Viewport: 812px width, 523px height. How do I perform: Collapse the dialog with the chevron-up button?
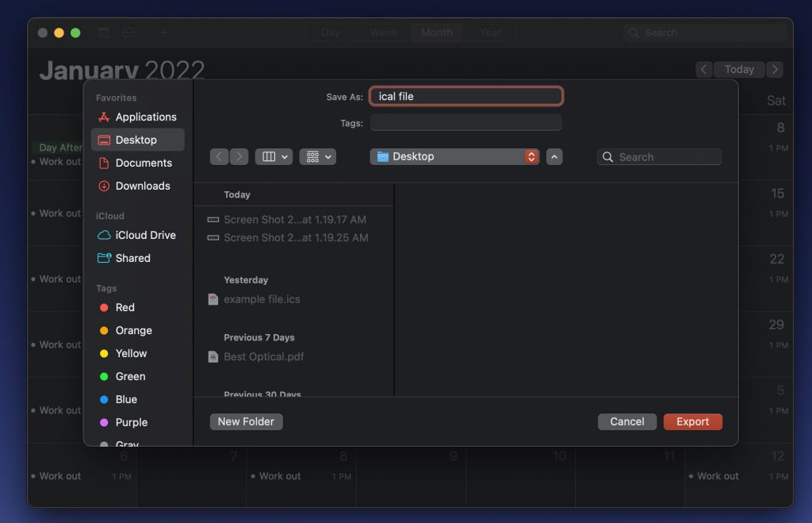[x=555, y=157]
